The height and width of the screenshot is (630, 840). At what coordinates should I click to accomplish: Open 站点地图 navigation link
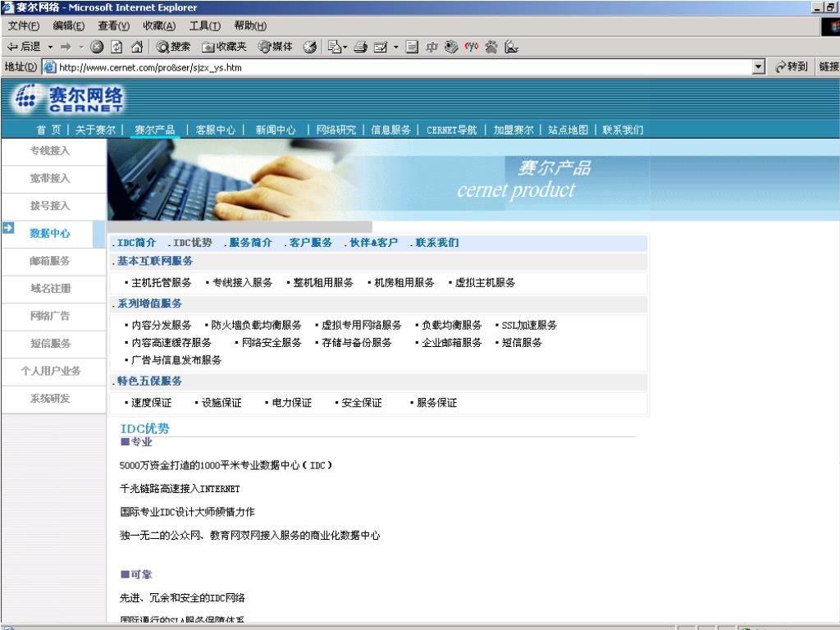pyautogui.click(x=568, y=130)
